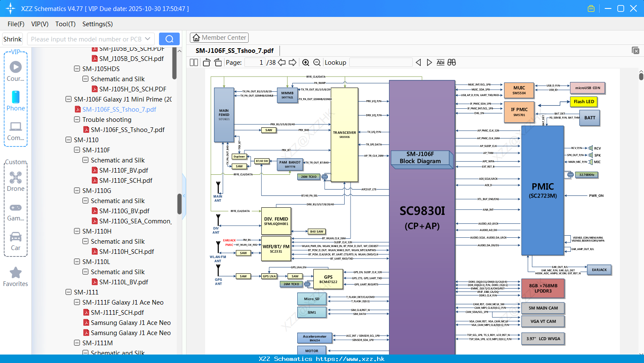Image resolution: width=644 pixels, height=363 pixels.
Task: Open SM-J110F_SCH.pdf file
Action: (x=126, y=180)
